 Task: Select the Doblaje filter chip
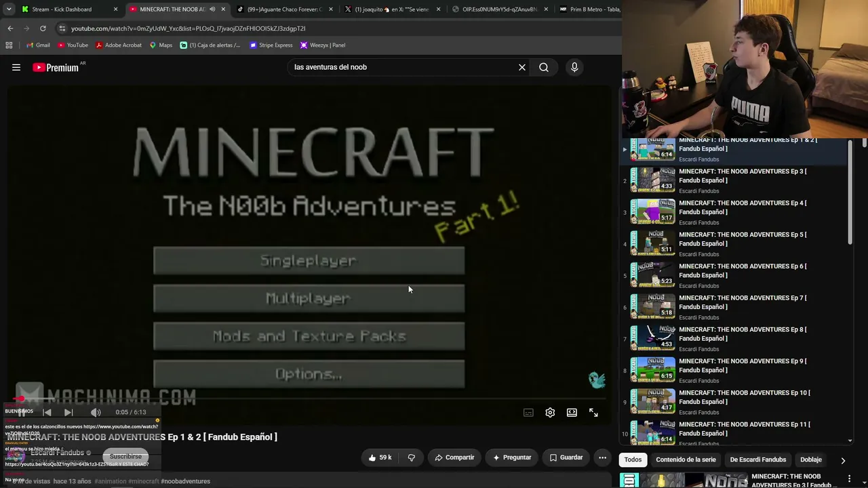click(811, 460)
